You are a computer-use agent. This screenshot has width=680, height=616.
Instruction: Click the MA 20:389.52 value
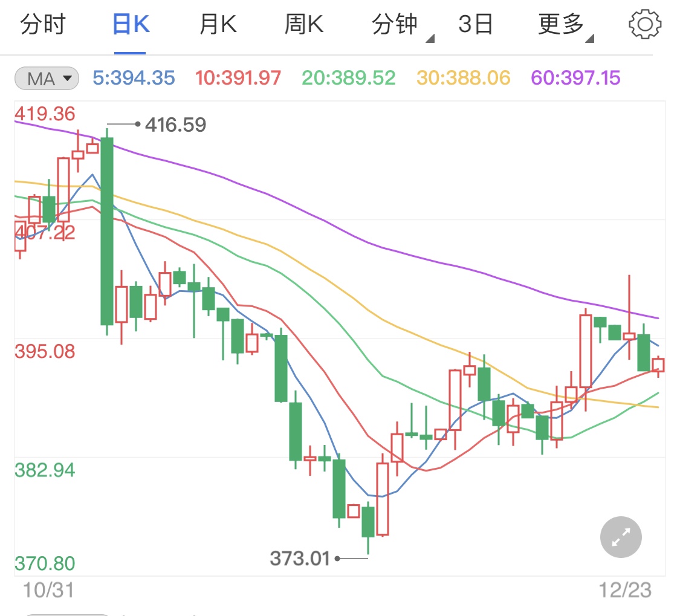tap(349, 78)
